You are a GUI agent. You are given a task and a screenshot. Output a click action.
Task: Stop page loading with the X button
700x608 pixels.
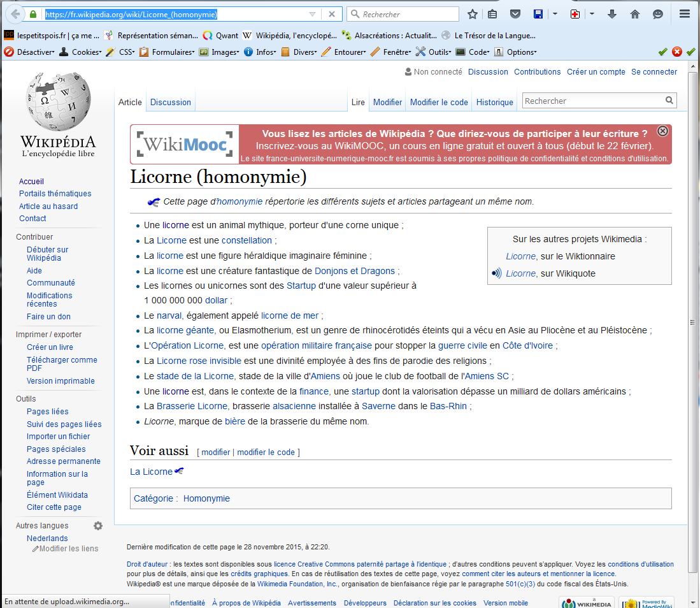pos(332,14)
